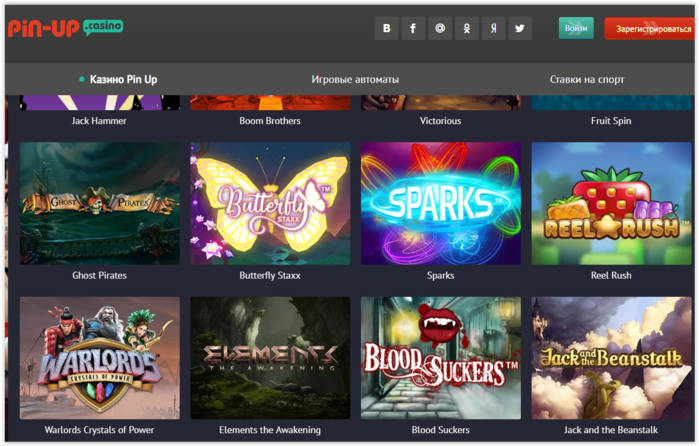Click the Jack Hammer title text
The height and width of the screenshot is (446, 699).
click(x=99, y=121)
